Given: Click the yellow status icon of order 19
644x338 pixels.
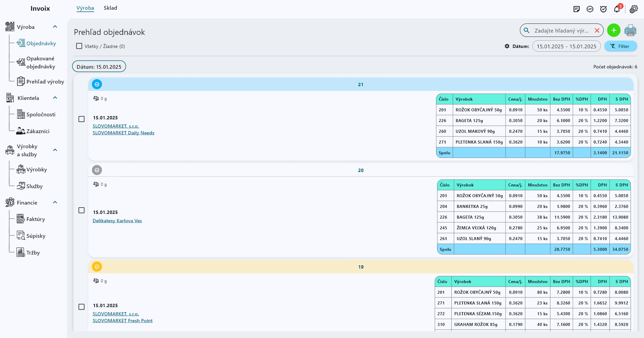Looking at the screenshot, I should coord(97,267).
